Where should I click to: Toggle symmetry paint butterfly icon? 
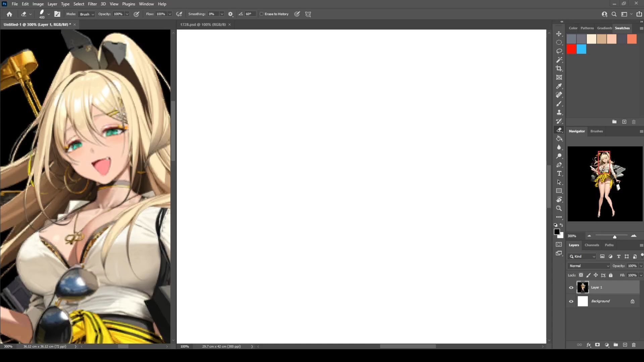[308, 14]
